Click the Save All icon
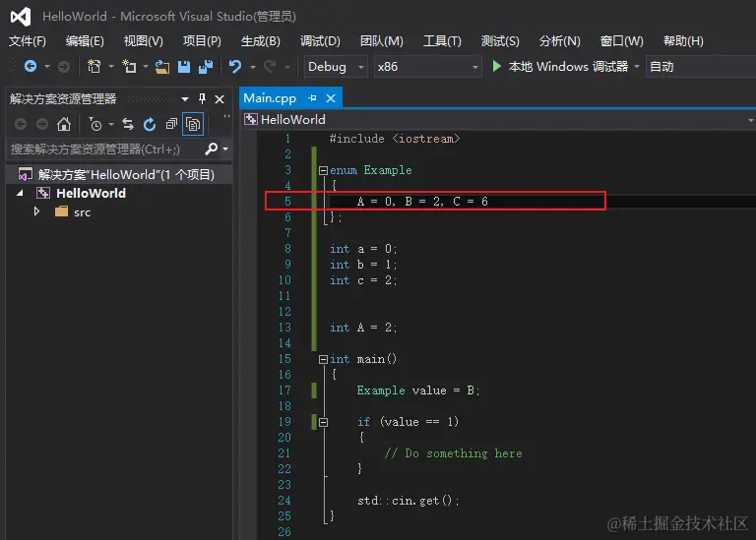The image size is (756, 540). [x=206, y=67]
